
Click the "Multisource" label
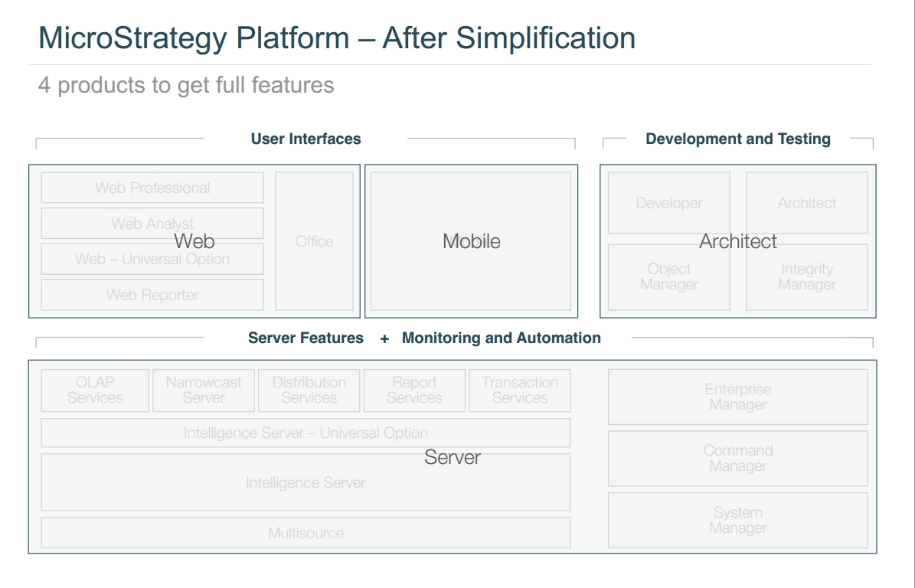306,533
